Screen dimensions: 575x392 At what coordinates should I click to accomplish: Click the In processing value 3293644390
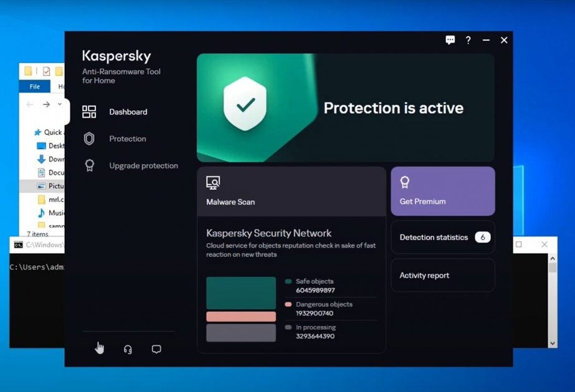point(315,336)
